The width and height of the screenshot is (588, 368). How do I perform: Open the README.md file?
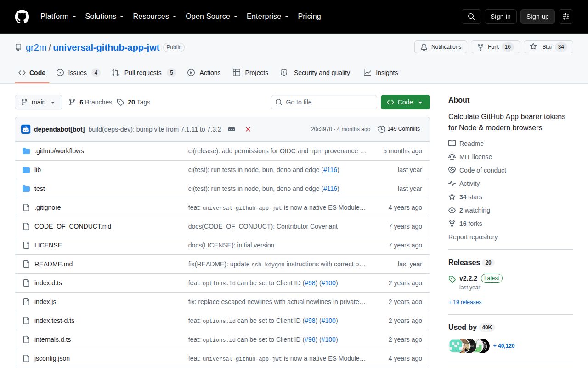(53, 264)
